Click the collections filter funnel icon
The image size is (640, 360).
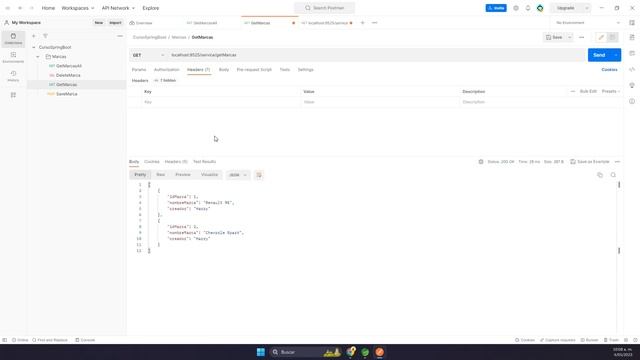[45, 36]
